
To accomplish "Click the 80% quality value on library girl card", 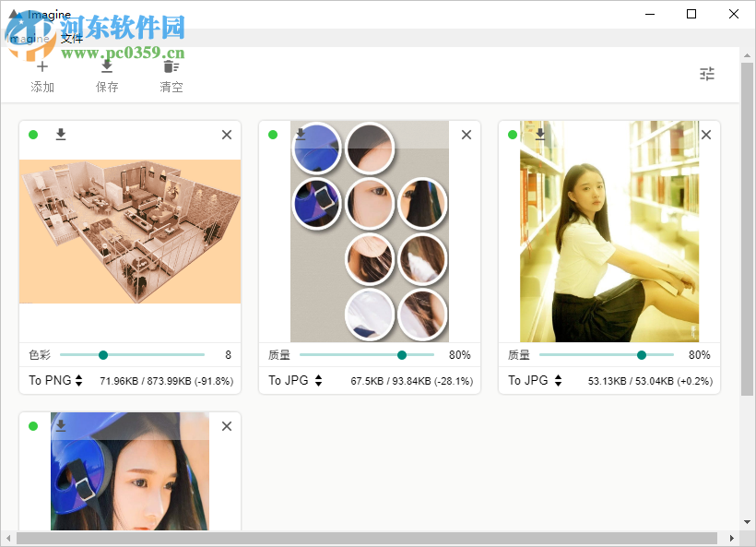I will 699,355.
